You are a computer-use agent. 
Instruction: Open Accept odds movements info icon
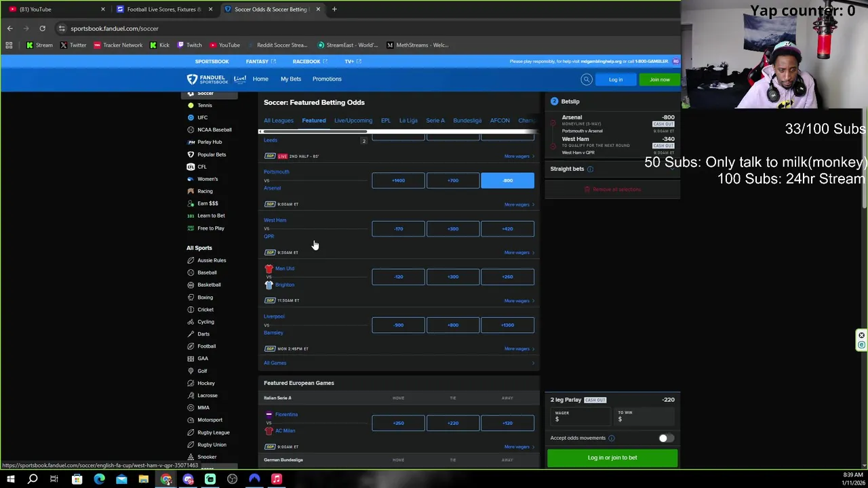tap(611, 438)
